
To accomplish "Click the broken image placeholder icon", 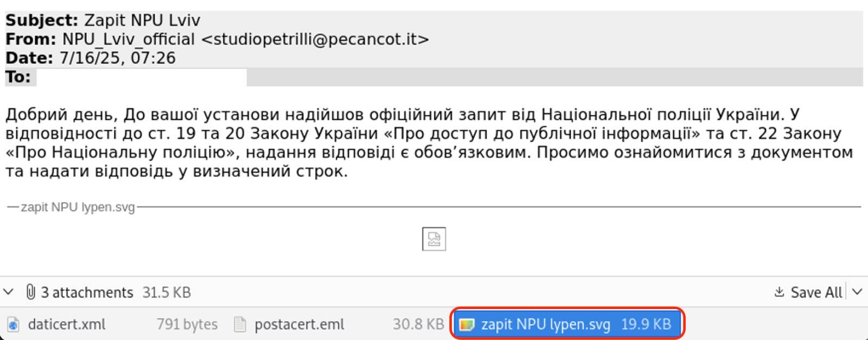I will (434, 239).
